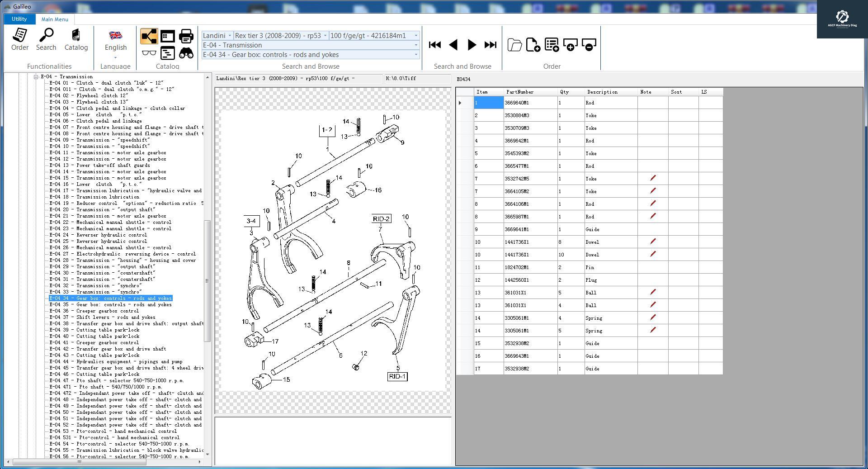Select the tree view catalog display icon

pyautogui.click(x=149, y=36)
